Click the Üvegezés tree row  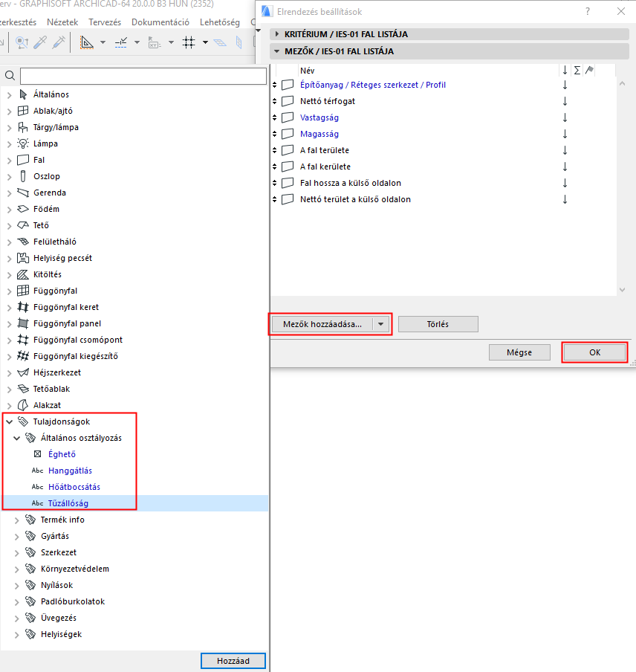tap(134, 618)
